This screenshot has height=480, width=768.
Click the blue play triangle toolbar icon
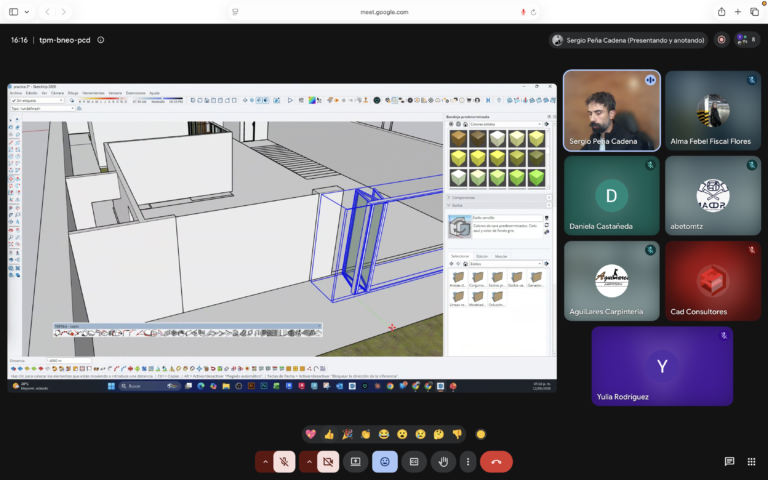point(290,100)
